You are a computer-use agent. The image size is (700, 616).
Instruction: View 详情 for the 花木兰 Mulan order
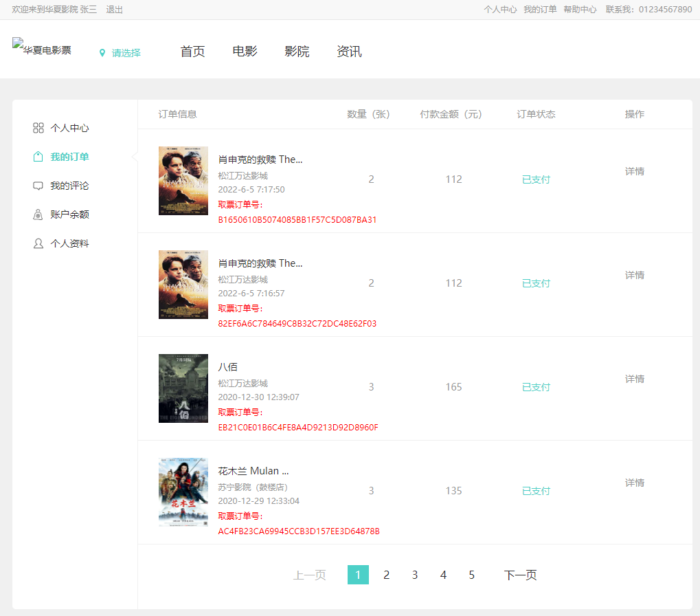point(634,483)
